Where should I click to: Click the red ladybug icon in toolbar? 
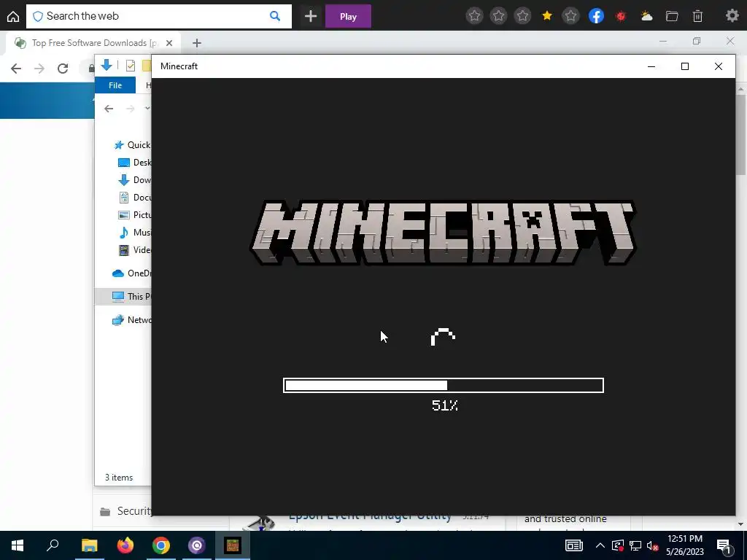[621, 16]
